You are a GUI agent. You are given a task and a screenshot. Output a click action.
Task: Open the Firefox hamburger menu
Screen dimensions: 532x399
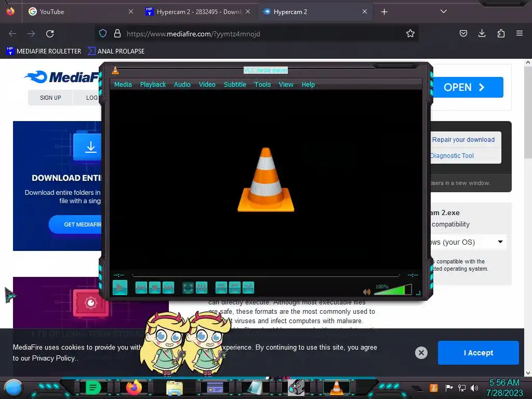pyautogui.click(x=520, y=33)
